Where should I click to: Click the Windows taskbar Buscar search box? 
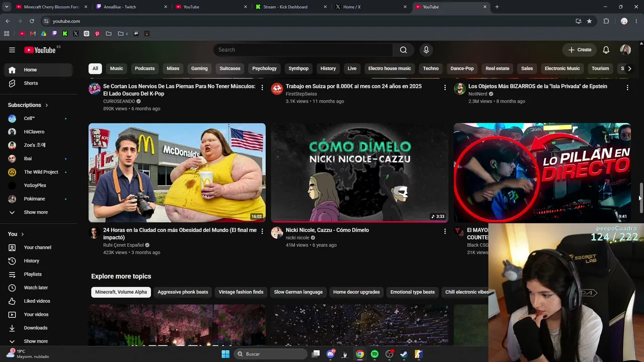pyautogui.click(x=271, y=354)
